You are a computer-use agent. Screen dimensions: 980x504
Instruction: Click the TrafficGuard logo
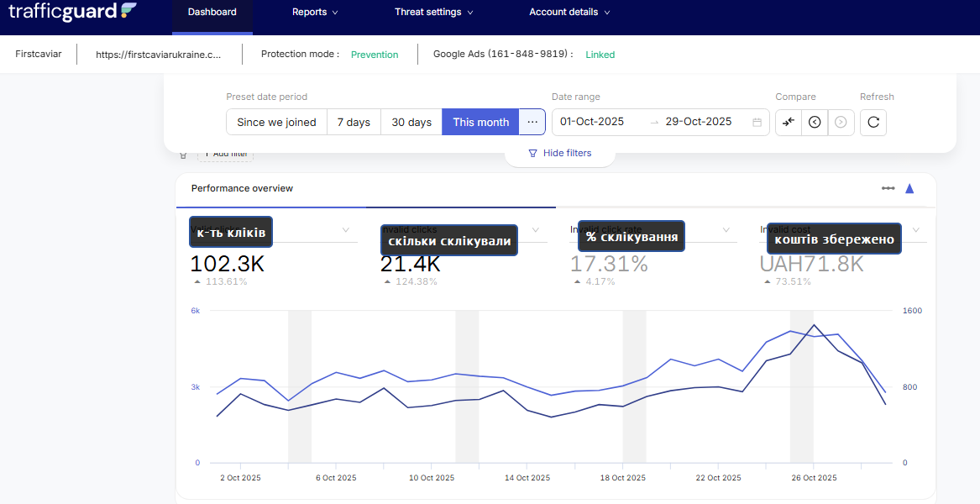[72, 12]
